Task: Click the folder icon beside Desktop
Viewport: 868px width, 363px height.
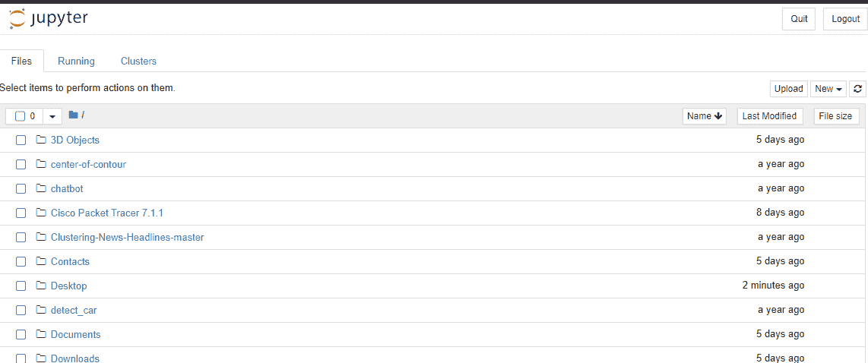Action: pos(41,286)
